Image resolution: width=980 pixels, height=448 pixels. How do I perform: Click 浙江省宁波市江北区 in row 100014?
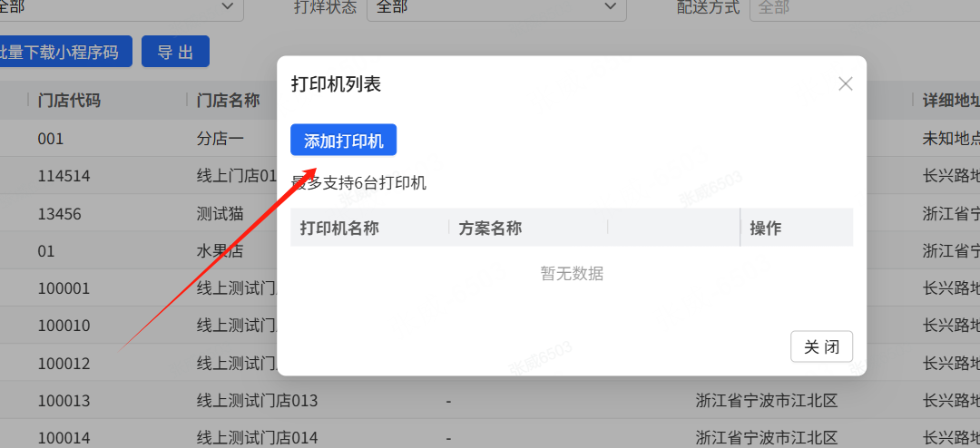[x=766, y=438]
